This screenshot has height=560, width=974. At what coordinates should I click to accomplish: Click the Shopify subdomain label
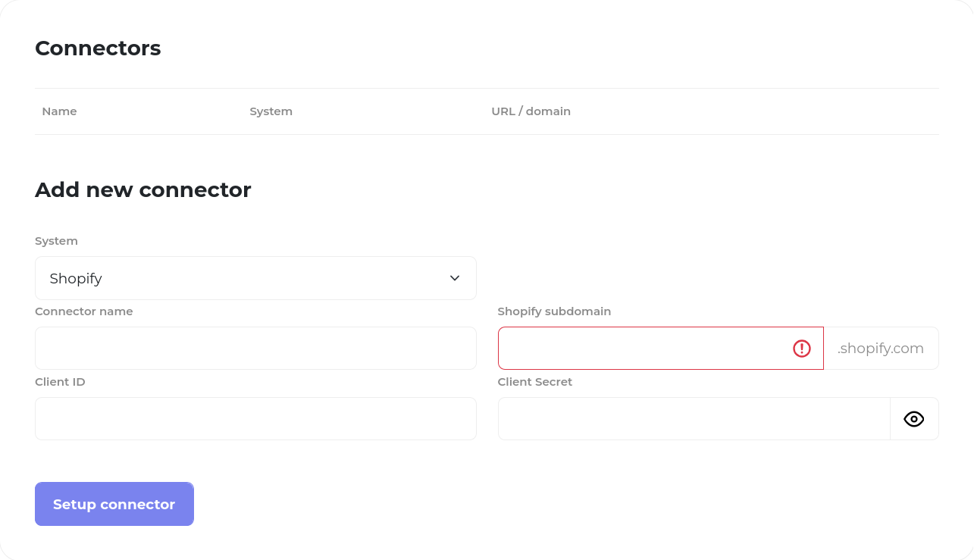coord(554,311)
